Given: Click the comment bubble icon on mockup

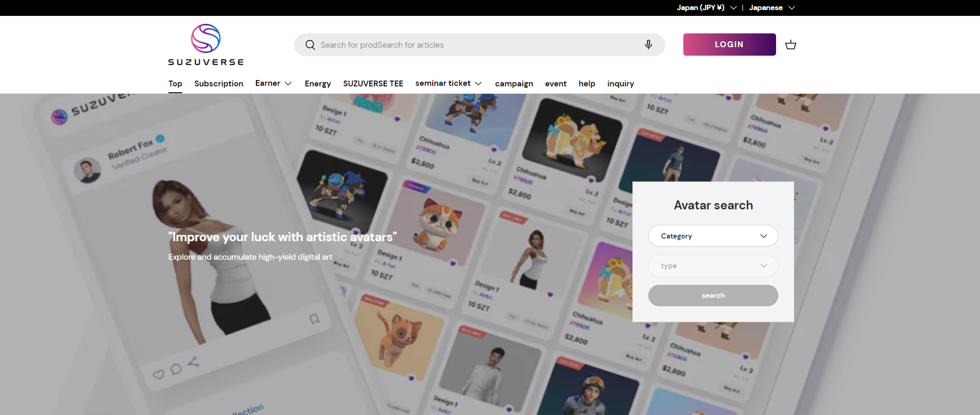Looking at the screenshot, I should [176, 368].
